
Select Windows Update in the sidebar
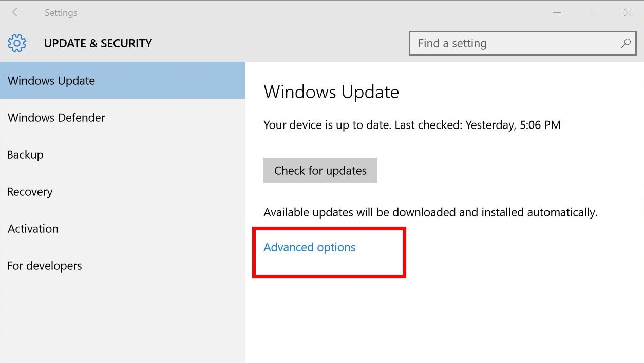coord(122,80)
